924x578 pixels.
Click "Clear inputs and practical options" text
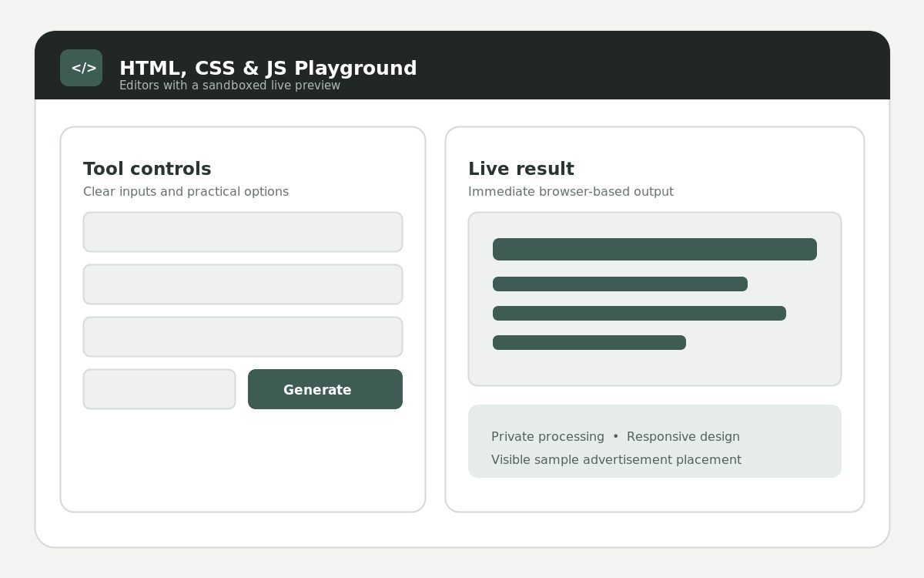pyautogui.click(x=186, y=191)
